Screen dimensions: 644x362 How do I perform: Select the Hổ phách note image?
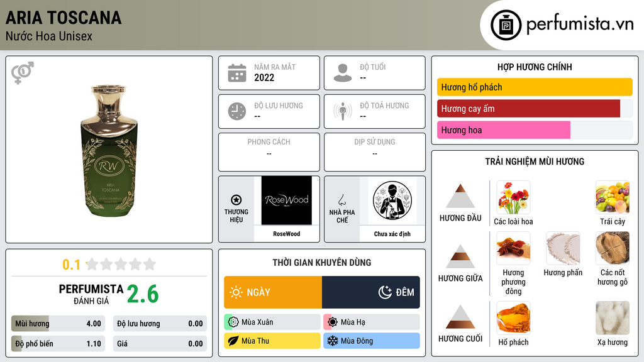[x=513, y=318]
